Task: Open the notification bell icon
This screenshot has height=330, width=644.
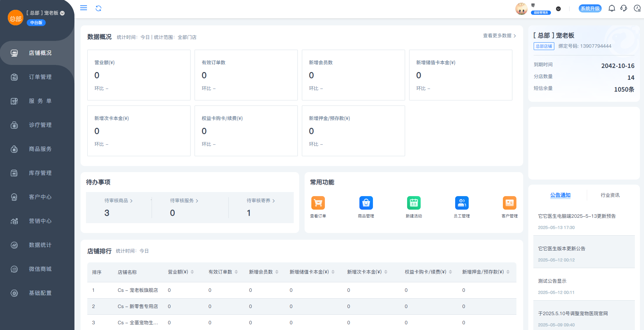Action: [x=612, y=8]
